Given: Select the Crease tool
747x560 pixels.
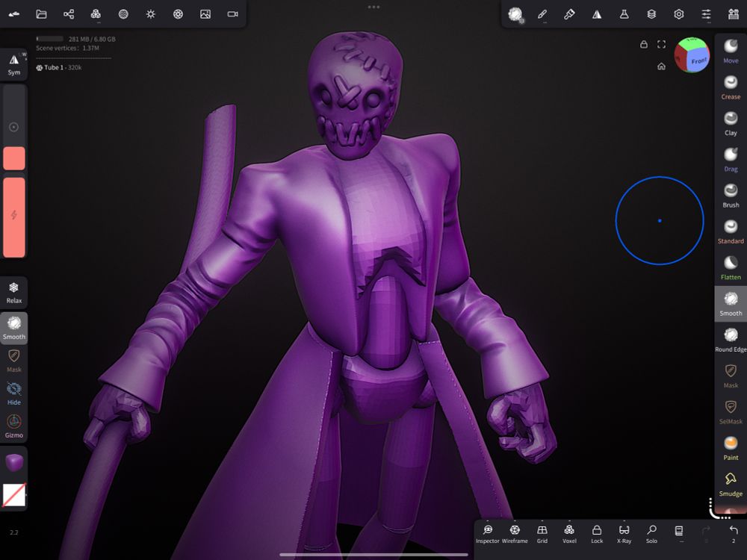Looking at the screenshot, I should pyautogui.click(x=731, y=87).
